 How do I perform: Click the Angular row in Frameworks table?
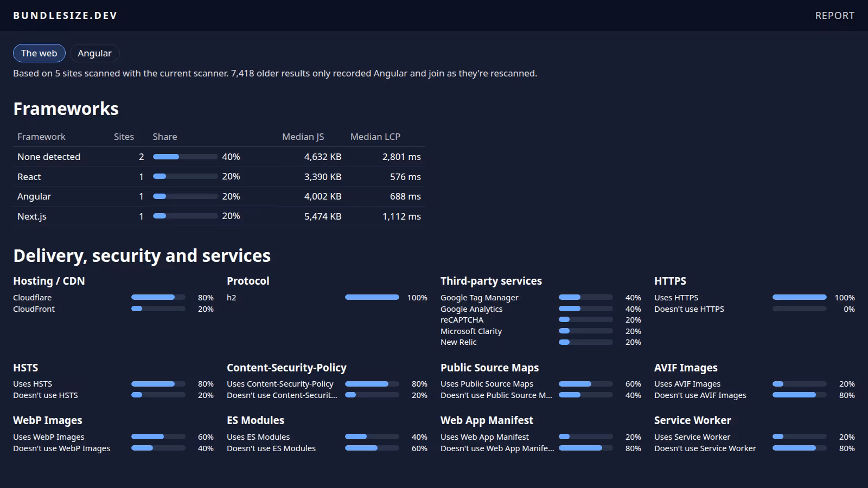pos(219,196)
